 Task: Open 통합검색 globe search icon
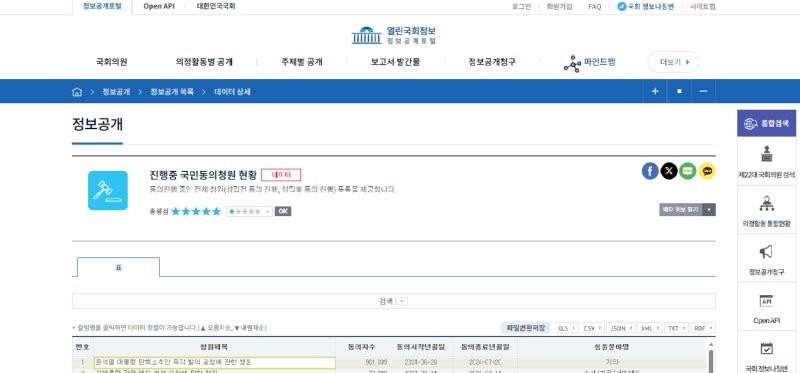tap(751, 123)
